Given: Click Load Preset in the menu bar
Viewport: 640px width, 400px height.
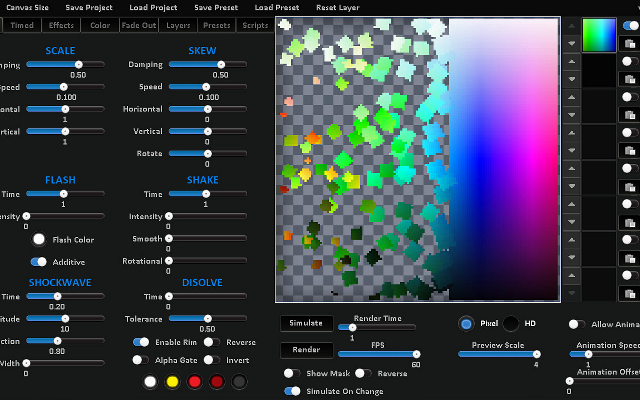Looking at the screenshot, I should 277,7.
